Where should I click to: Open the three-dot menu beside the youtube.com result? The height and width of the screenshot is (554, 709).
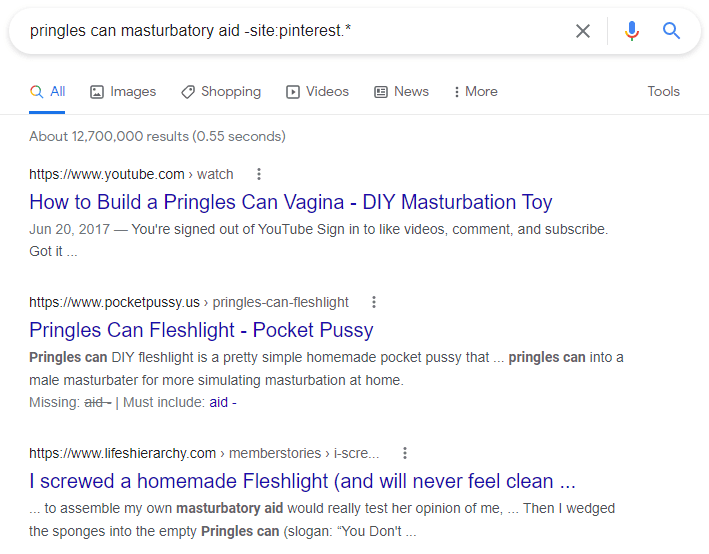259,174
